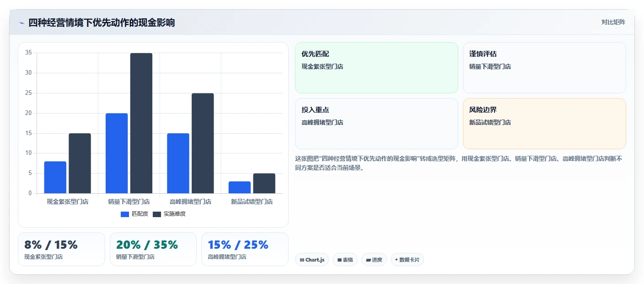
Task: Click the blue 匹配度 bar for 高峰拥堵型门店
Action: [x=178, y=163]
